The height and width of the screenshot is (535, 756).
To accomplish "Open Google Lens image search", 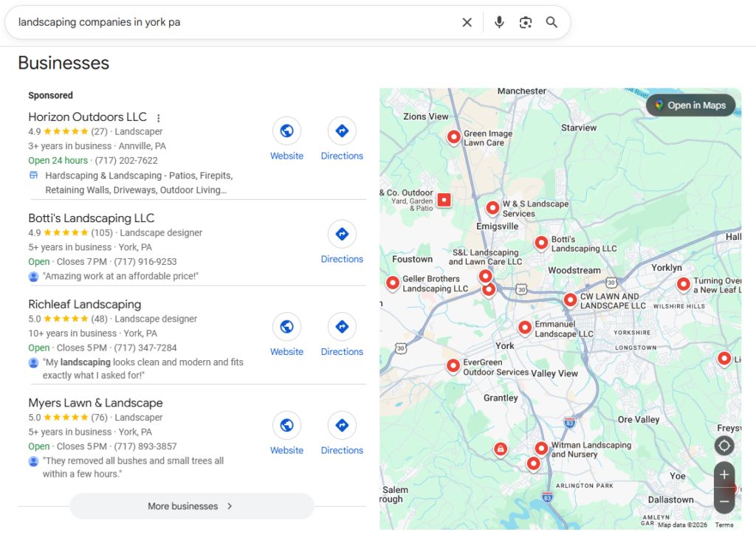I will point(526,22).
